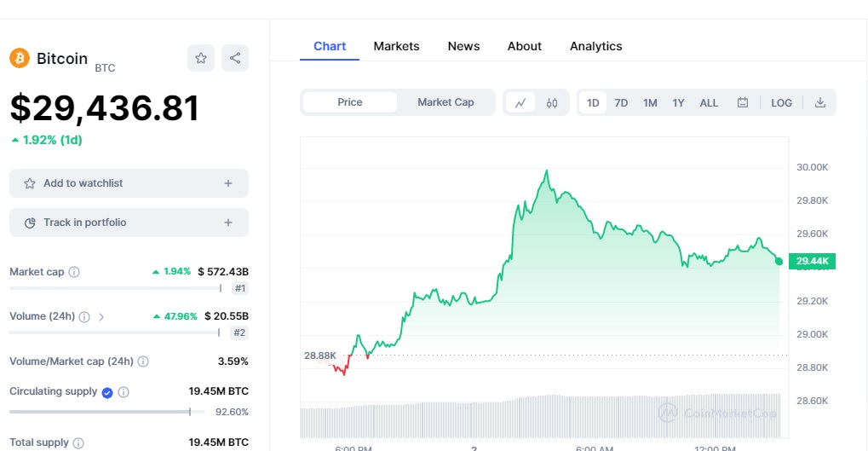Open the Chart tab

[x=330, y=47]
